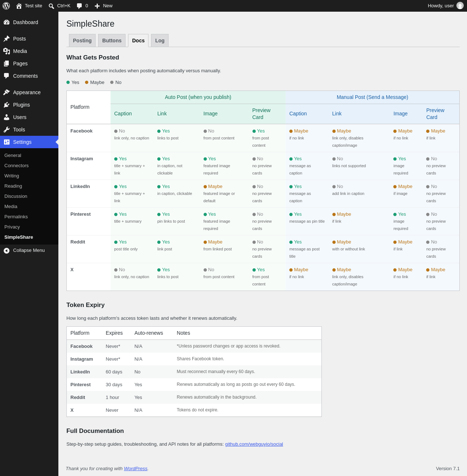The image size is (467, 476).
Task: Follow the WordPress footer link
Action: pyautogui.click(x=136, y=469)
